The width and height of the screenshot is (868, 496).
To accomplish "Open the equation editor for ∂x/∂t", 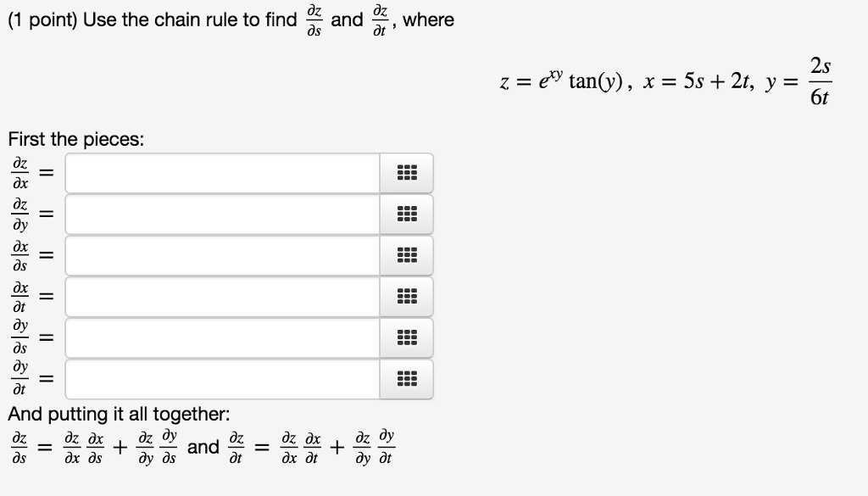I will click(406, 297).
